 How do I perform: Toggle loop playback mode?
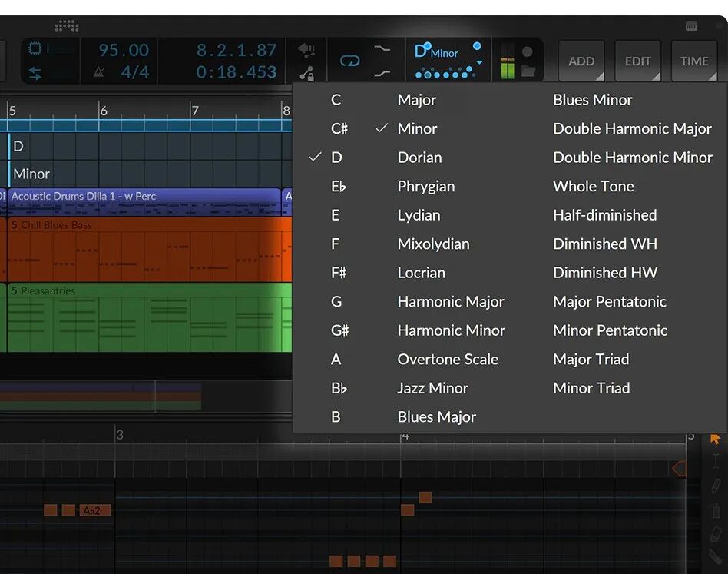point(349,60)
